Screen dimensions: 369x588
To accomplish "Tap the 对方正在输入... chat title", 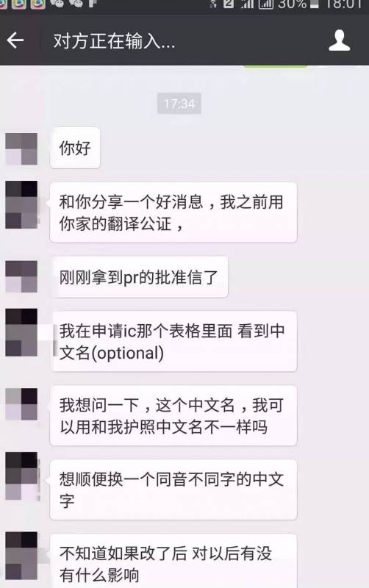I will 115,40.
